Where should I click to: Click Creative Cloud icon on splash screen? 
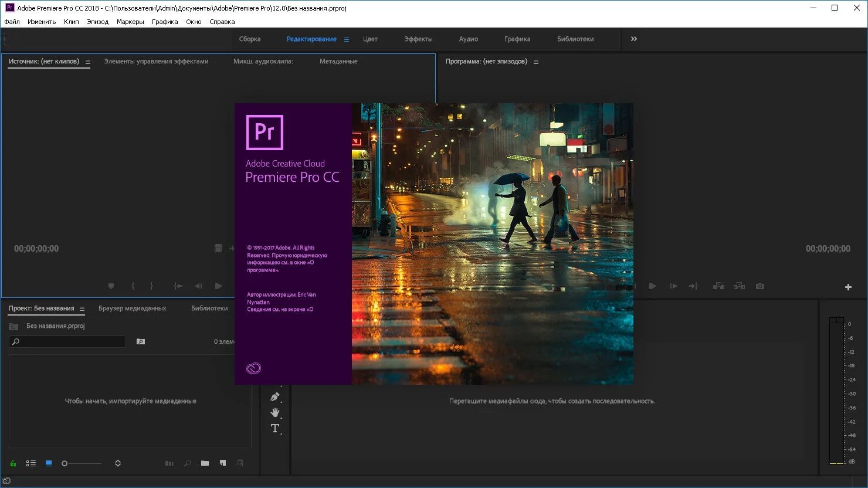(253, 368)
